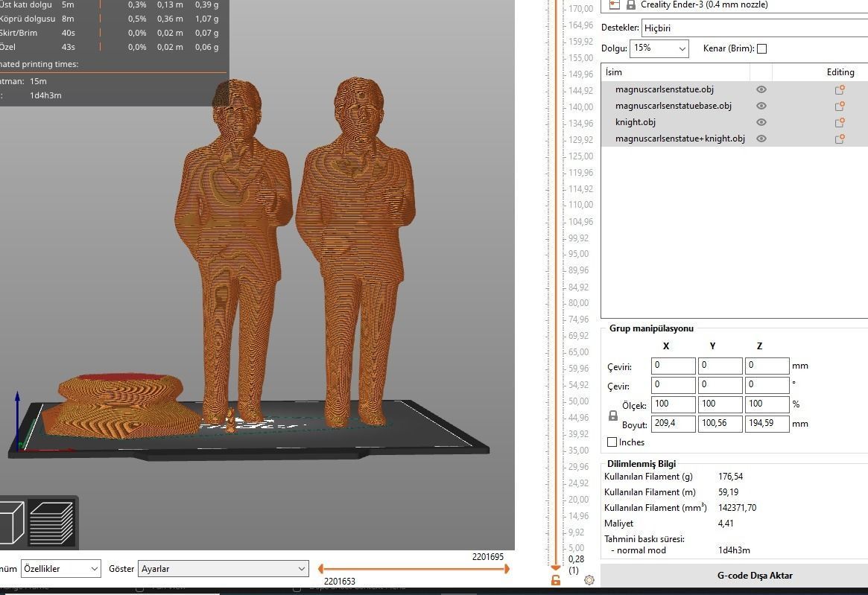Switch to the sliced layers preview icon

click(x=51, y=523)
